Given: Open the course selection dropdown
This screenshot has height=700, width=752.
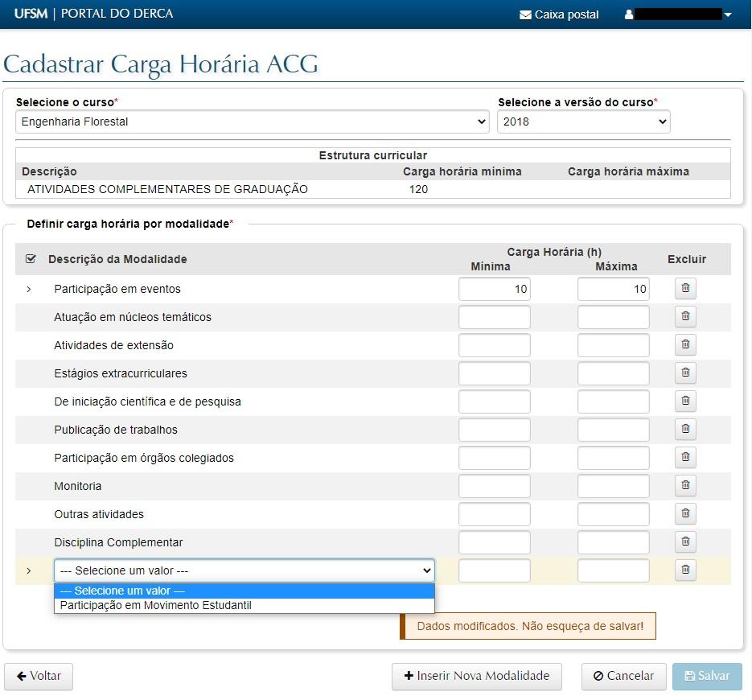Looking at the screenshot, I should (253, 122).
